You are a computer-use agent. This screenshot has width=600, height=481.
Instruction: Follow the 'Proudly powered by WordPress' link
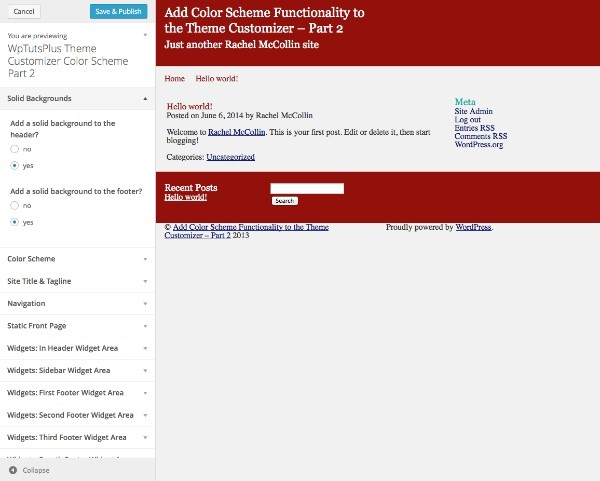[x=473, y=227]
